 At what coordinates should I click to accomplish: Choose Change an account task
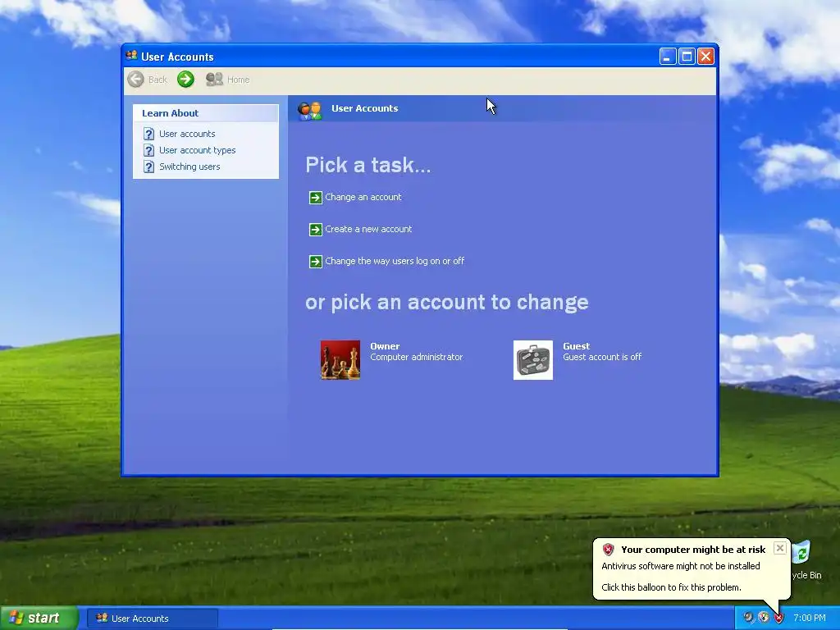(363, 197)
